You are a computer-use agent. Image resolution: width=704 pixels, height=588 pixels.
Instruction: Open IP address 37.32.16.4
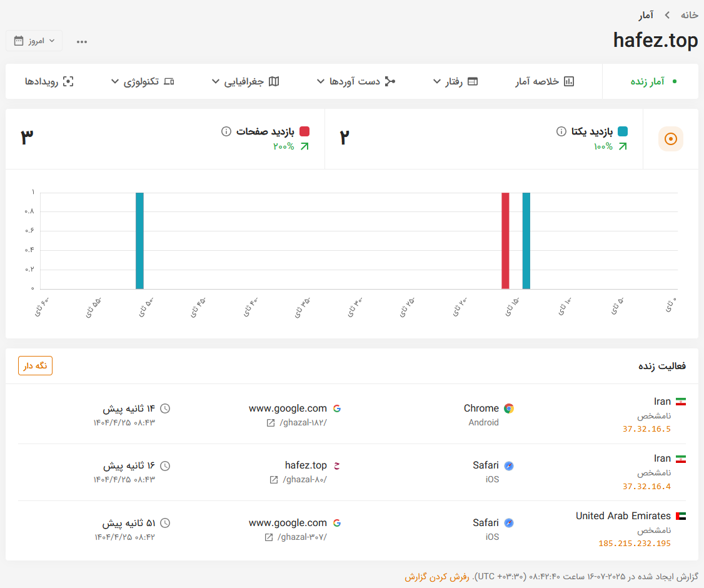click(x=646, y=487)
